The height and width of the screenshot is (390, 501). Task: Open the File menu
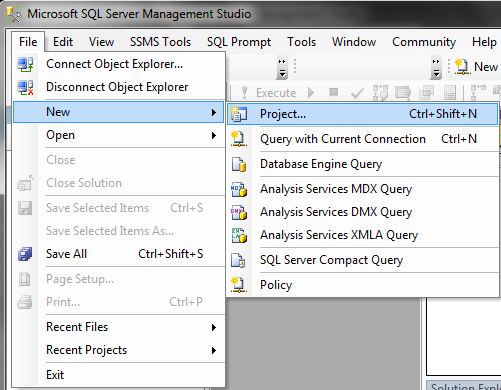(28, 42)
